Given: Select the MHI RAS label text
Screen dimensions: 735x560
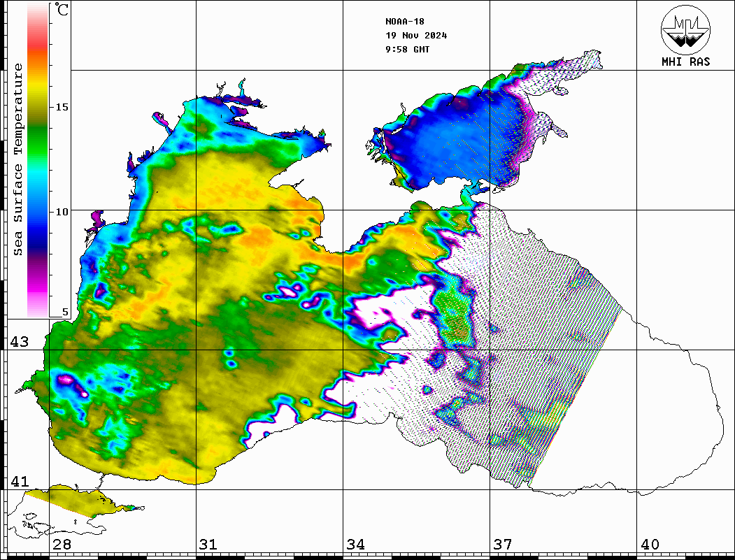Looking at the screenshot, I should 685,62.
